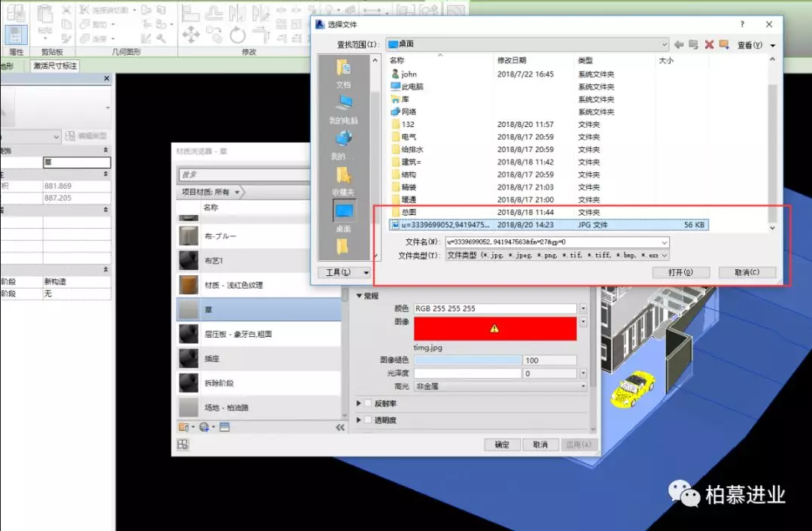This screenshot has width=812, height=531.
Task: Open the 文件类型 filter dropdown
Action: click(665, 255)
